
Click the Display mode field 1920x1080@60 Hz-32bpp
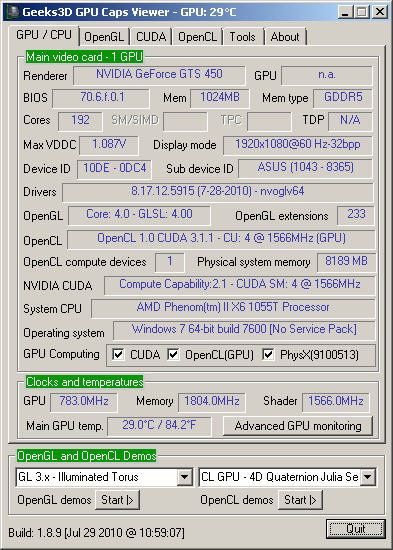tap(298, 145)
